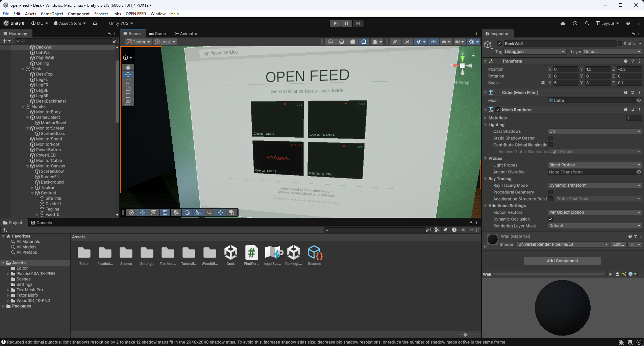Viewport: 644px width, 346px height.
Task: Open the FirstPer... C# script asset
Action: [x=252, y=252]
